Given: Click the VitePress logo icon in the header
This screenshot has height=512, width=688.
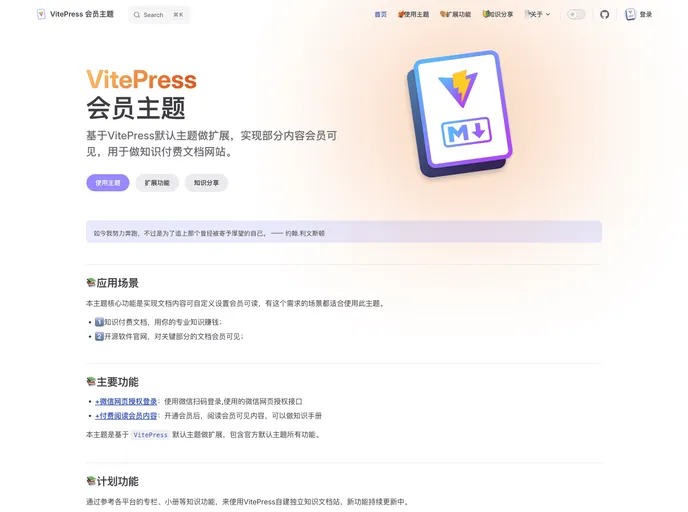Looking at the screenshot, I should point(41,14).
